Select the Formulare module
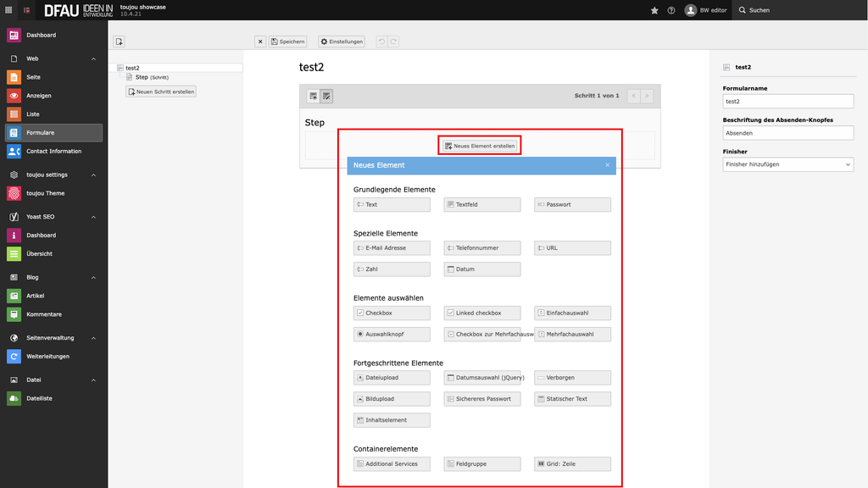This screenshot has height=488, width=868. pyautogui.click(x=53, y=133)
